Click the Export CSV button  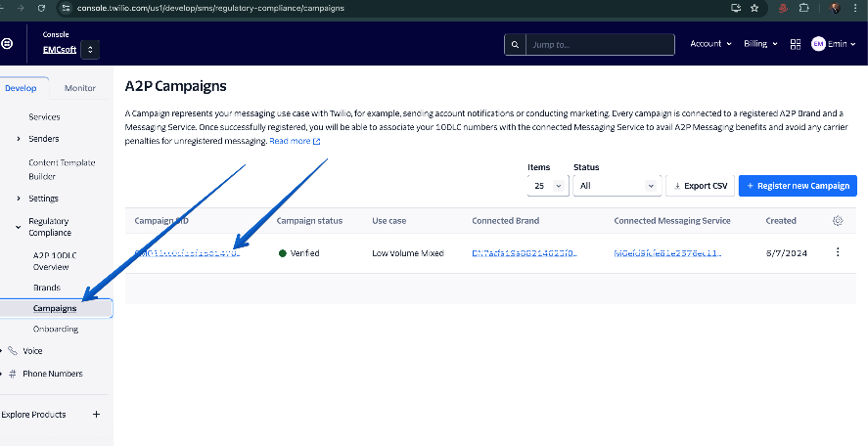click(700, 185)
